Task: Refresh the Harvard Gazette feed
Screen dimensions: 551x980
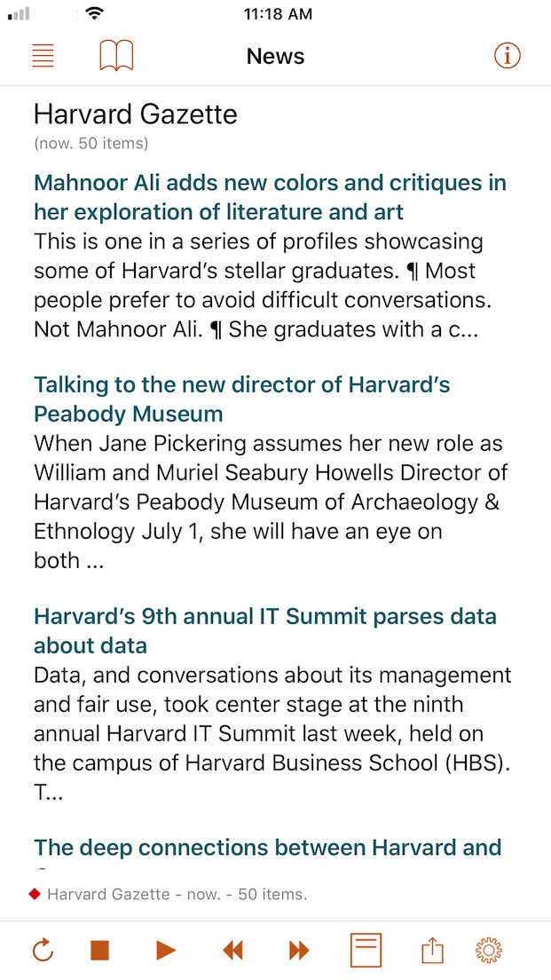Action: [x=43, y=951]
